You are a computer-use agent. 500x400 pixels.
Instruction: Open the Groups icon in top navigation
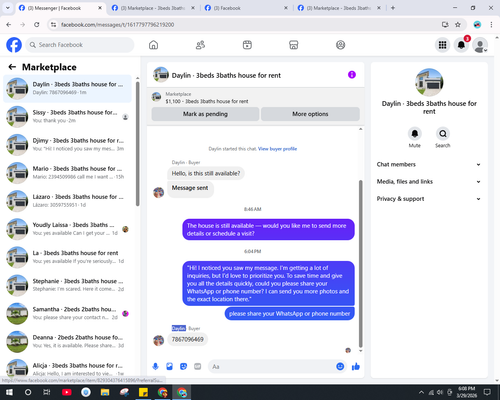click(x=340, y=45)
